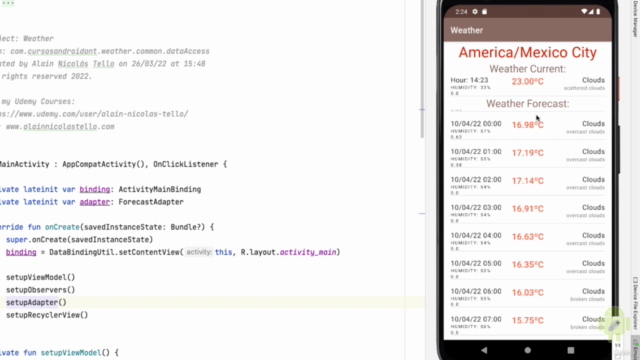Image resolution: width=640 pixels, height=360 pixels.
Task: Click the 15.75°C temperature value
Action: click(x=527, y=320)
